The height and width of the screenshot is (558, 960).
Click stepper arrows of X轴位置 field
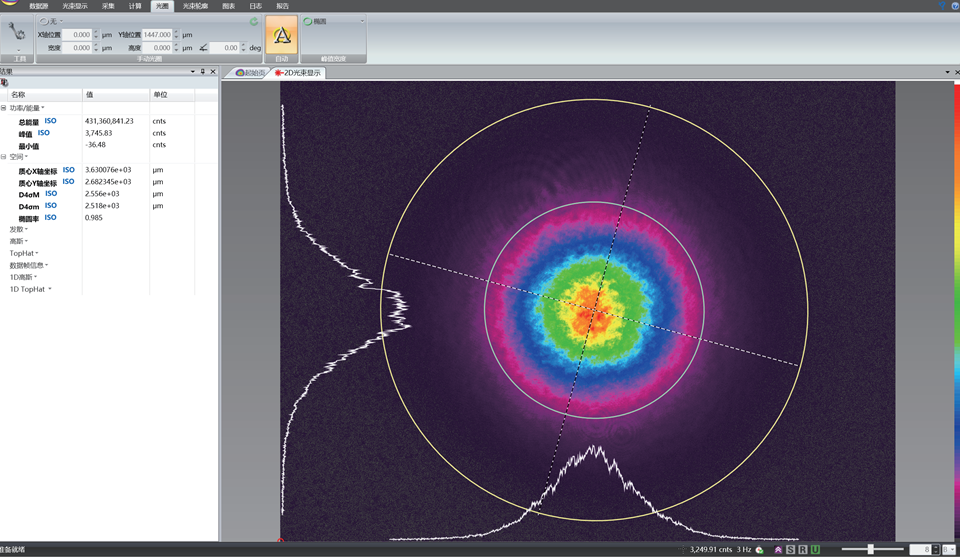click(96, 35)
